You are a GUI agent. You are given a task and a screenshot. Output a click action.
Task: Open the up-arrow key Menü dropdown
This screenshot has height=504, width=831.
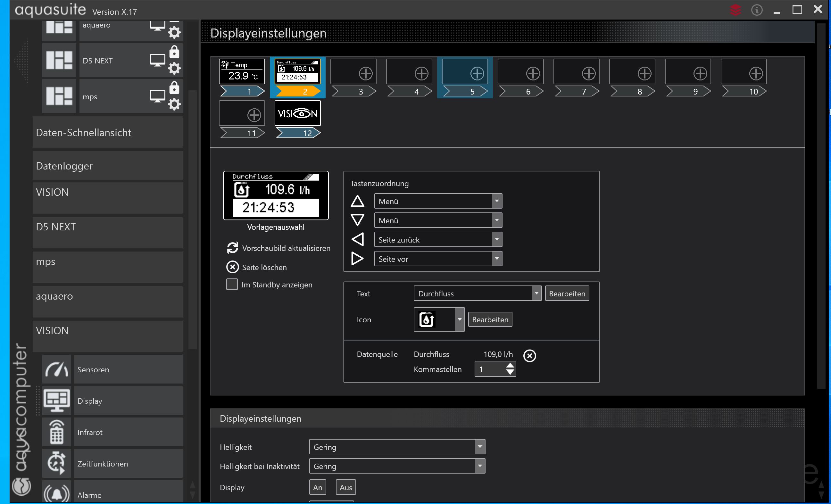(x=438, y=201)
